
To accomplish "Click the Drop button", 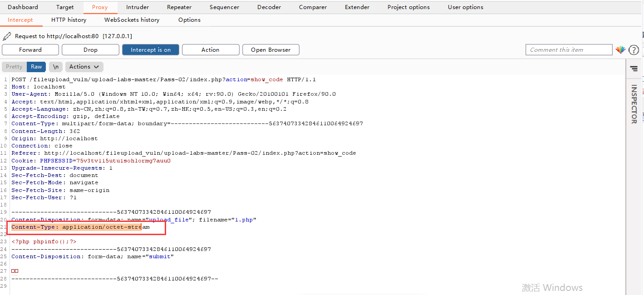I will click(90, 50).
